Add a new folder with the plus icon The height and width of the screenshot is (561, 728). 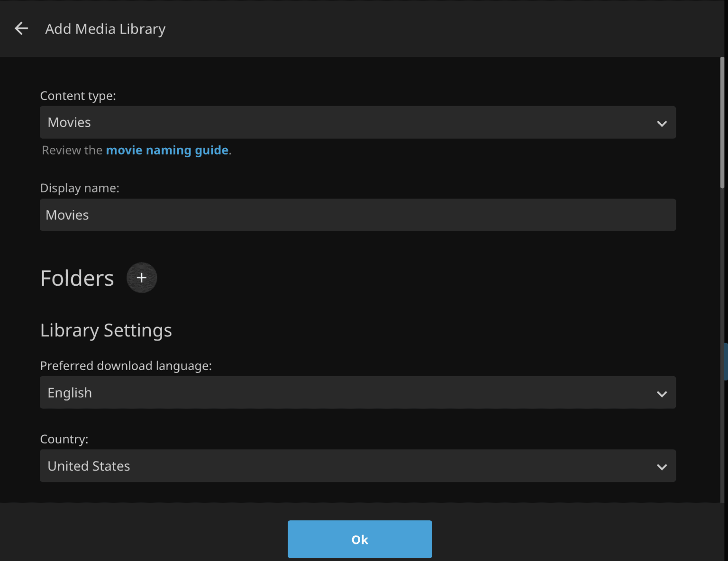pyautogui.click(x=141, y=278)
